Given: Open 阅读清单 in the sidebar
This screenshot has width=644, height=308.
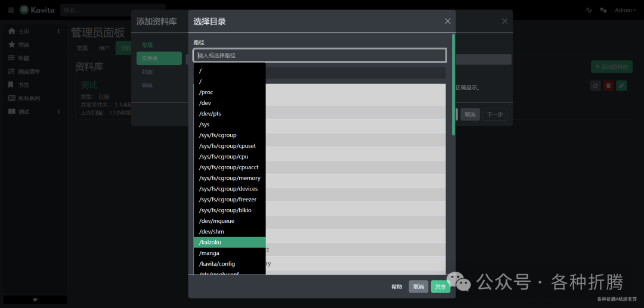Looking at the screenshot, I should click(29, 71).
